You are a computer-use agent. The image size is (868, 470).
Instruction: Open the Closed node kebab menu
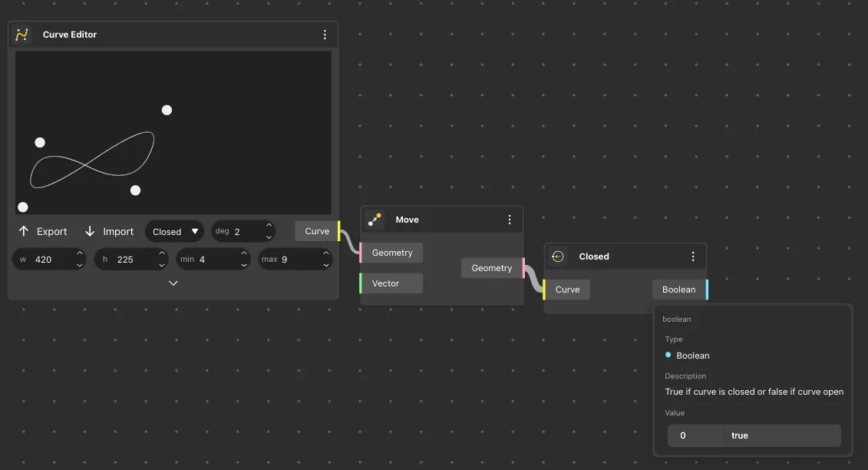(692, 257)
